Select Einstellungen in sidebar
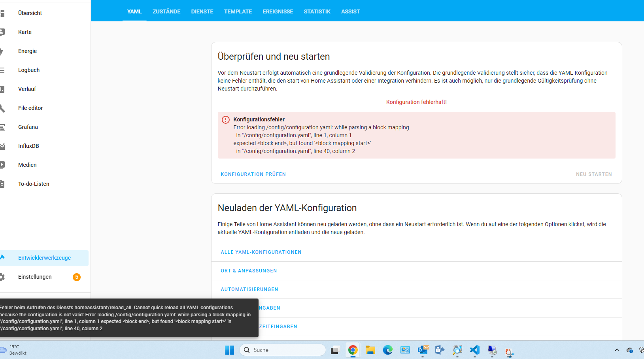Image resolution: width=644 pixels, height=359 pixels. pos(35,277)
